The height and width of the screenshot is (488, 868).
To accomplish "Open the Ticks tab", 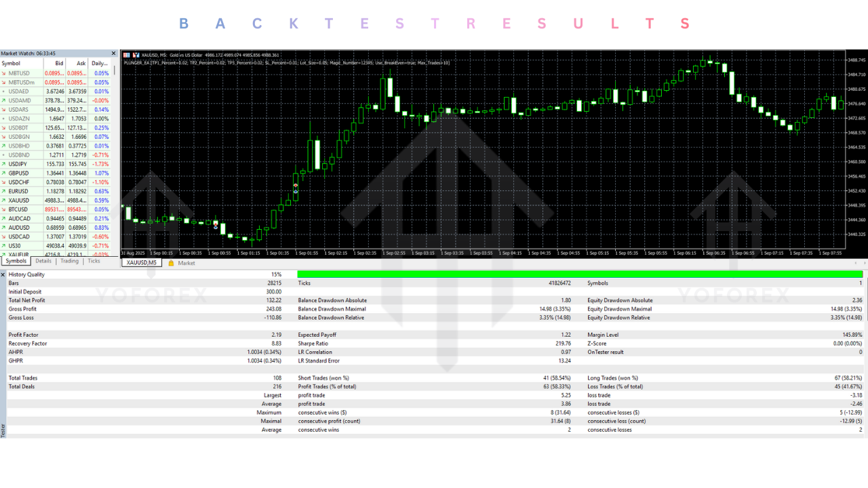I will (x=94, y=261).
